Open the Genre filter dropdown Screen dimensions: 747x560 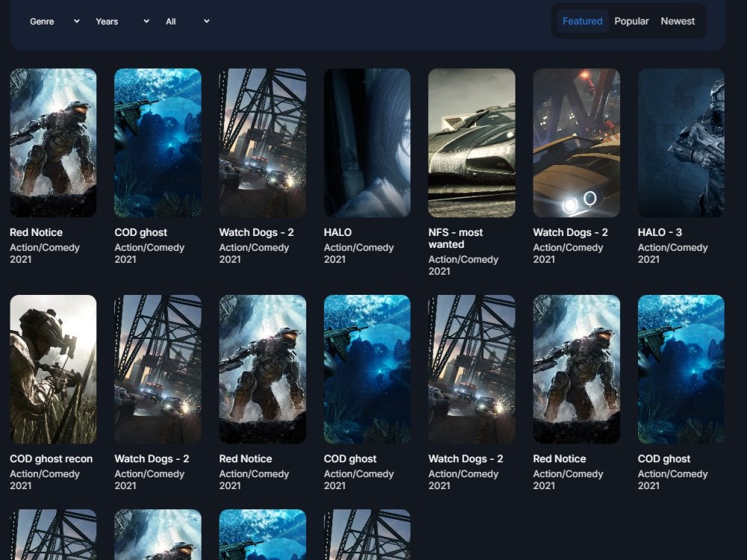coord(54,22)
